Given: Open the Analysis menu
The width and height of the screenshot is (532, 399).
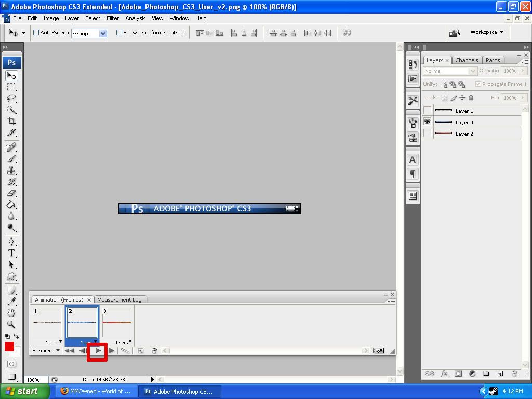Looking at the screenshot, I should click(136, 18).
